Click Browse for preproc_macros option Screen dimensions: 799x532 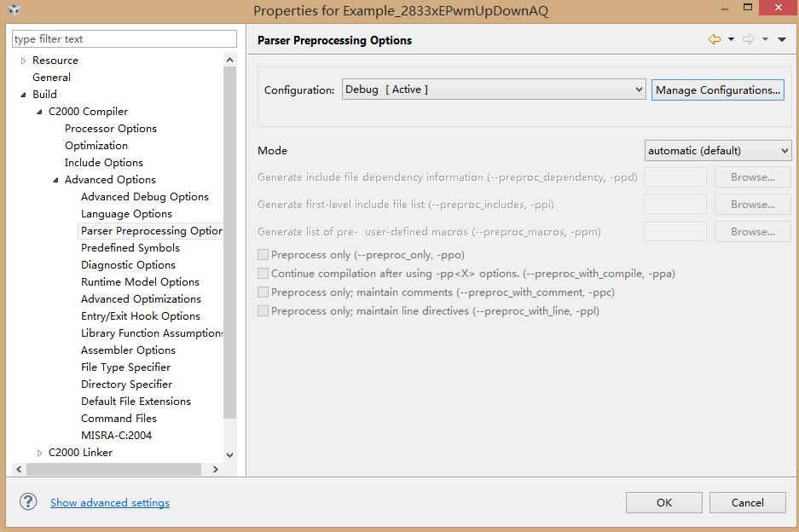pyautogui.click(x=753, y=232)
